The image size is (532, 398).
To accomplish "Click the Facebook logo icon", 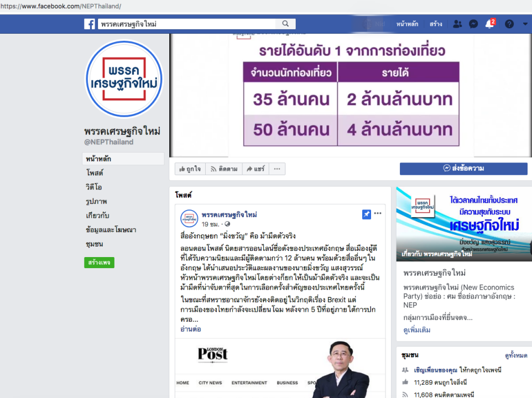I will coord(90,24).
